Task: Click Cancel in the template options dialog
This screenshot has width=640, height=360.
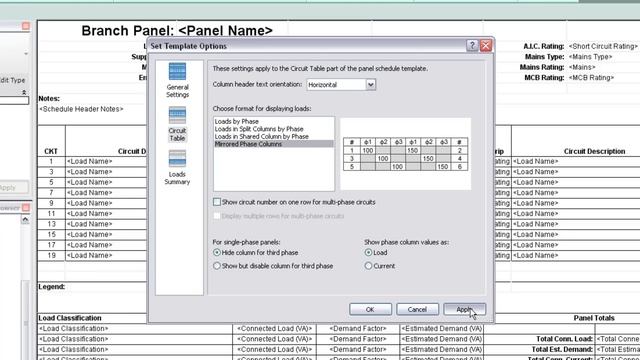Action: click(x=417, y=309)
